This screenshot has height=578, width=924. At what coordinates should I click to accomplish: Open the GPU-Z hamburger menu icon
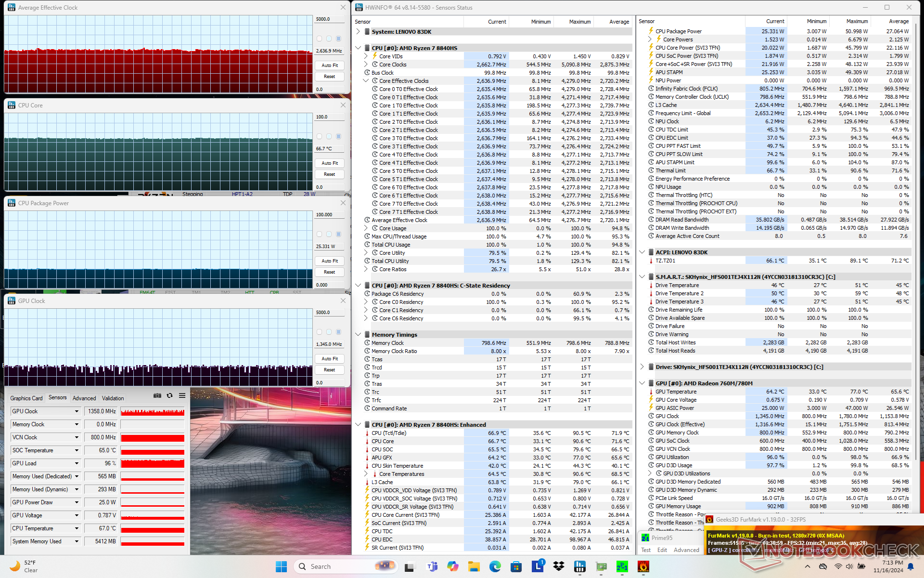[182, 396]
